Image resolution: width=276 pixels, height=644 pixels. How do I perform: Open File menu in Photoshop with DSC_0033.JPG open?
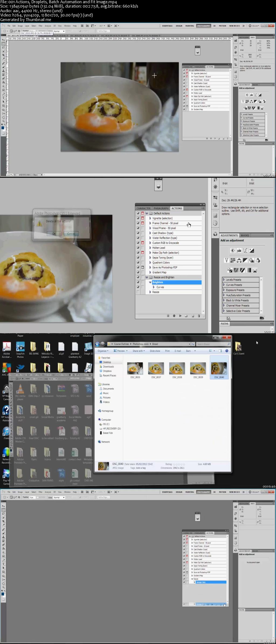9,26
